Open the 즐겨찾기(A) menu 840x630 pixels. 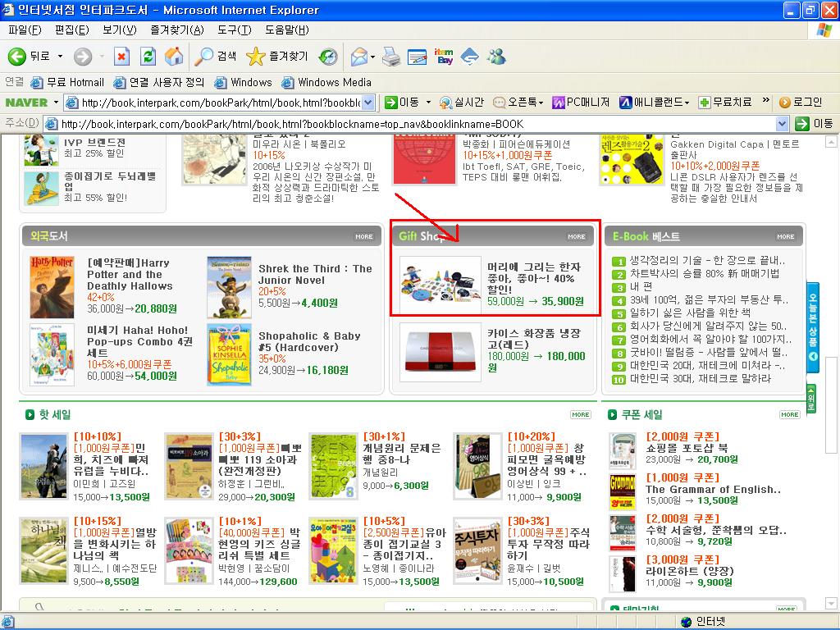[177, 30]
